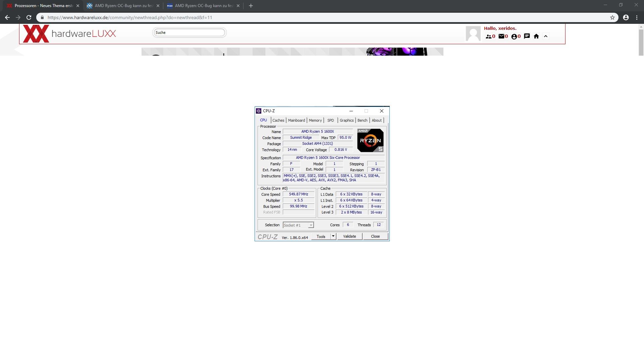The image size is (644, 362).
Task: Switch to the Memory tab
Action: [x=315, y=120]
